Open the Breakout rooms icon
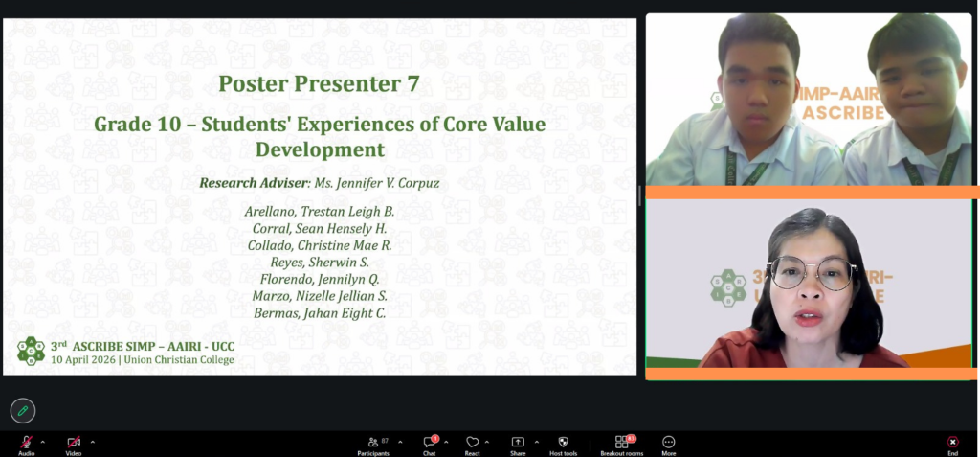Viewport: 980px width, 457px height. coord(621,442)
